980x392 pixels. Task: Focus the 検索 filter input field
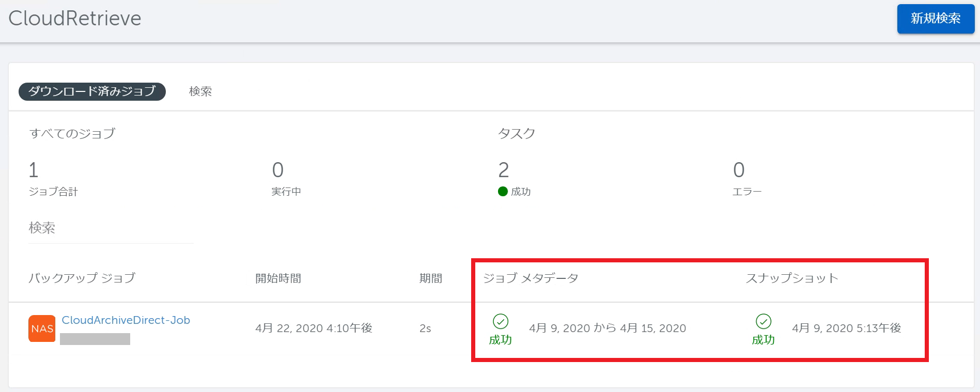[x=111, y=228]
